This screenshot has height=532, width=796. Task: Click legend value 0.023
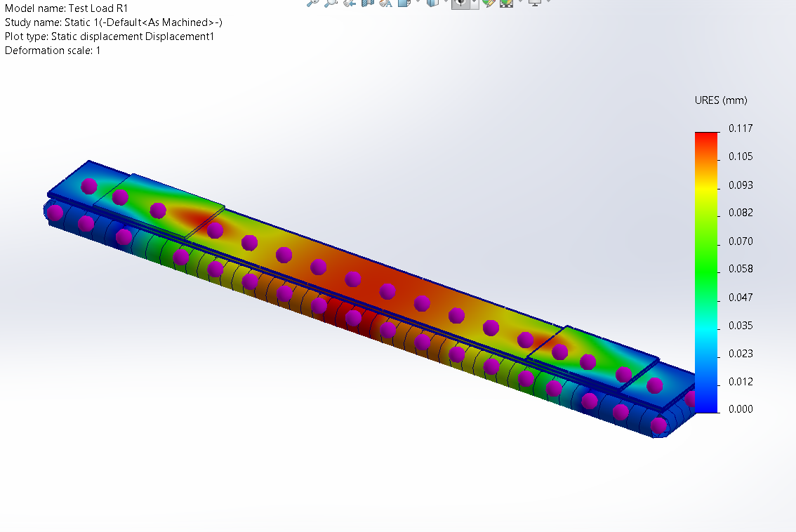(x=741, y=353)
